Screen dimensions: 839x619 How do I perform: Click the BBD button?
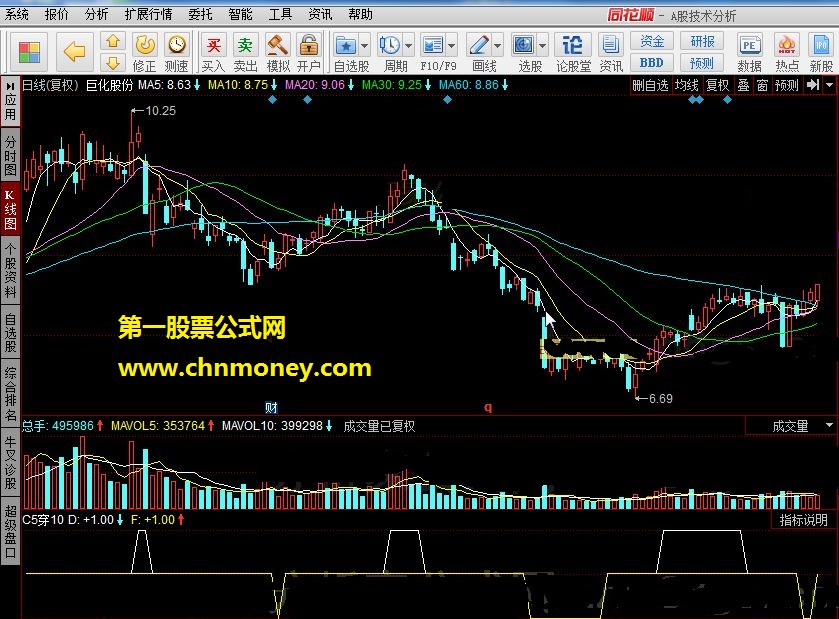point(652,63)
